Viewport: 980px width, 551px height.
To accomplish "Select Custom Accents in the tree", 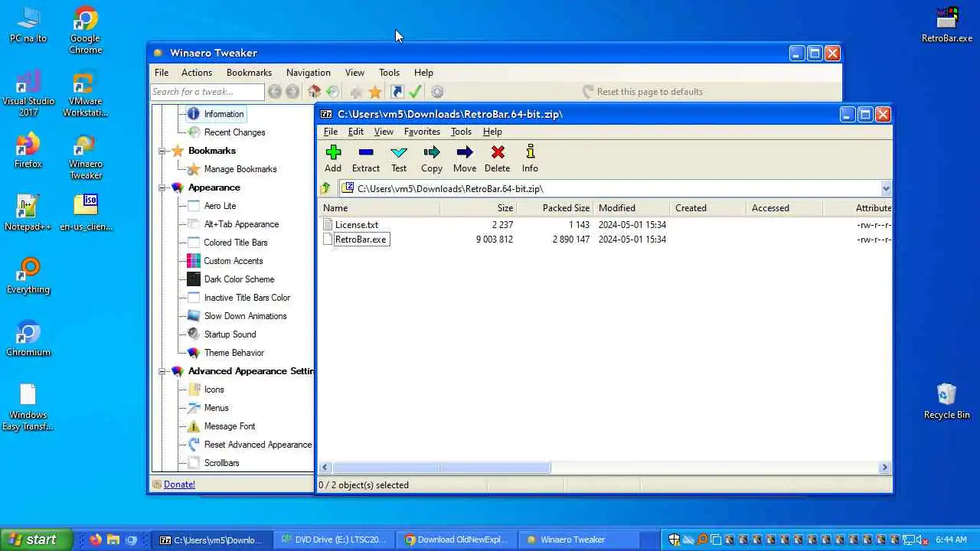I will pos(234,261).
